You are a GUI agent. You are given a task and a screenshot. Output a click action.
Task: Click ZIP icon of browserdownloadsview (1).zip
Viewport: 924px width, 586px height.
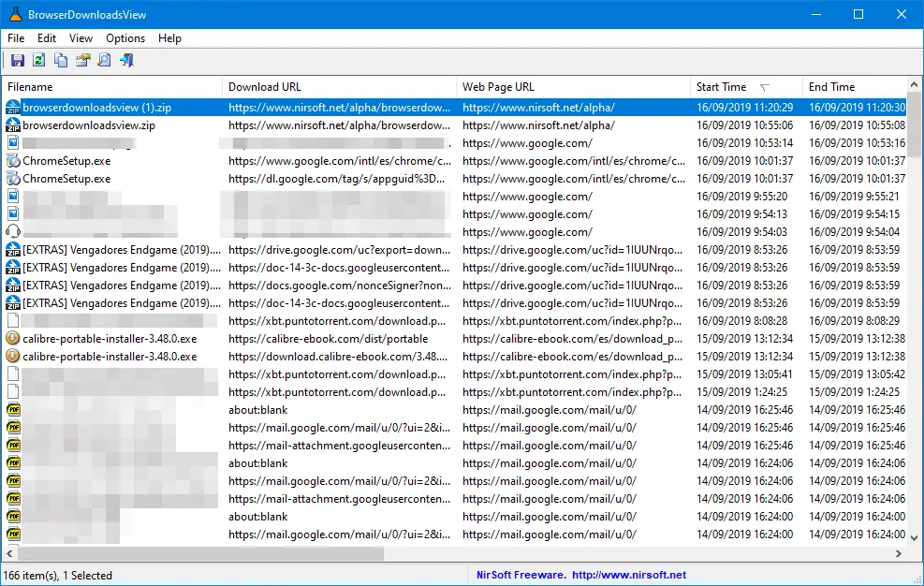tap(13, 108)
